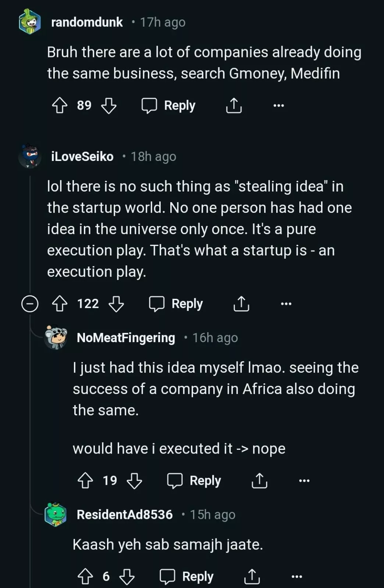Open overflow menu on iLoveSeiko's comment
The width and height of the screenshot is (384, 588).
pos(286,304)
